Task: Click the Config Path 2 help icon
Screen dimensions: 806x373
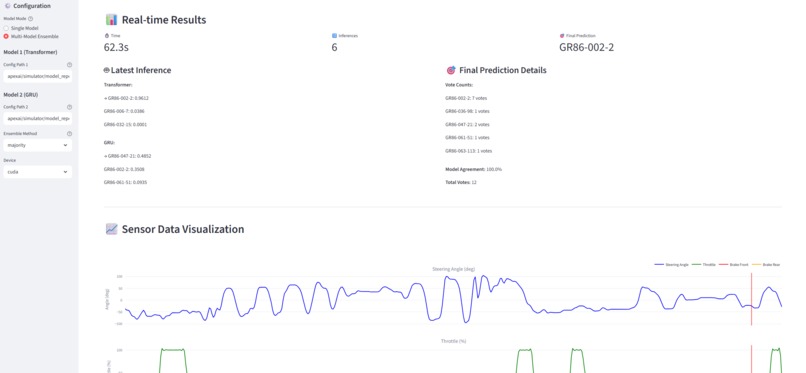Action: (x=69, y=107)
